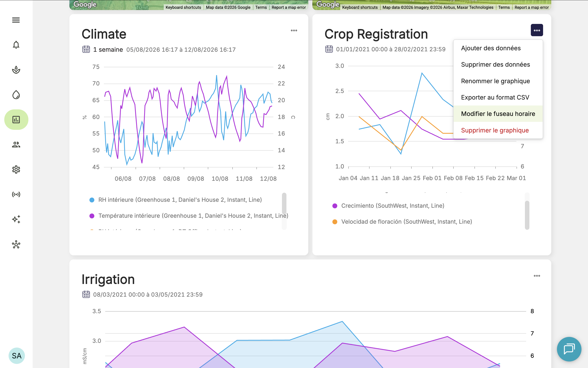Viewport: 588px width, 368px height.
Task: Click the Crop Registration legend scrollbar
Action: pos(527,215)
